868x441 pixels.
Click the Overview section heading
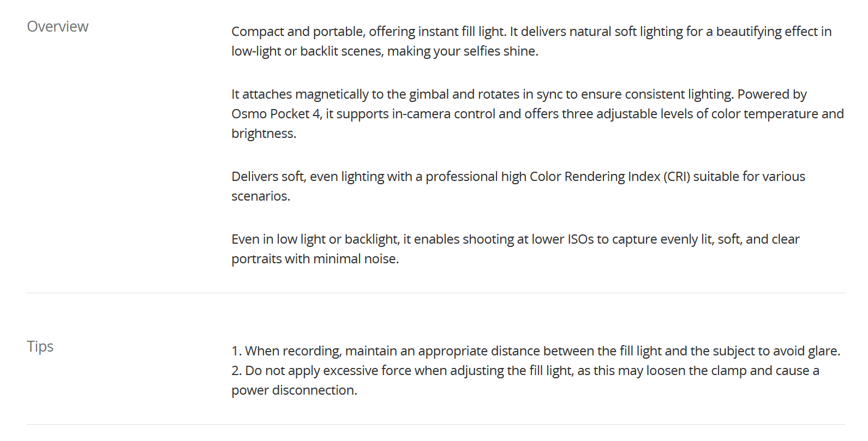pyautogui.click(x=57, y=27)
